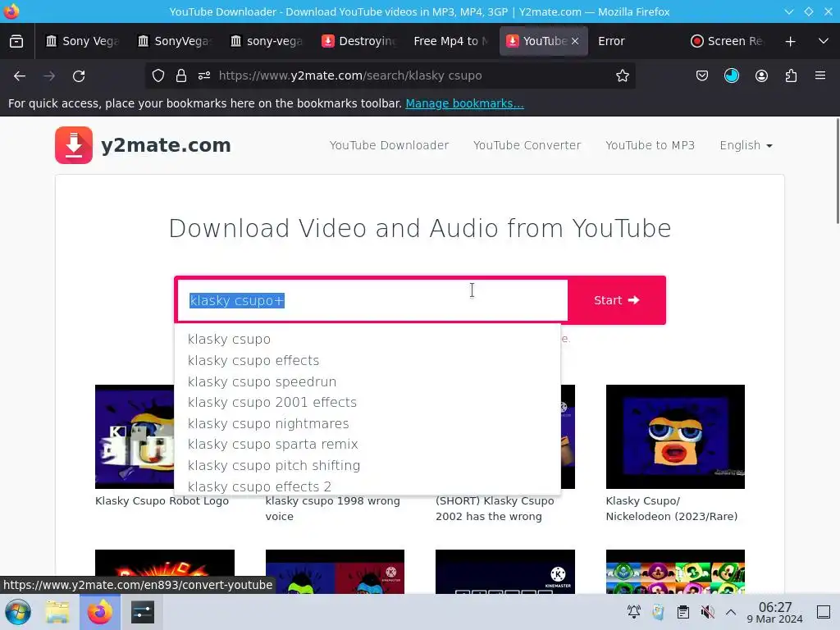Click the klasky csupo search input field
The image size is (840, 630).
[372, 300]
